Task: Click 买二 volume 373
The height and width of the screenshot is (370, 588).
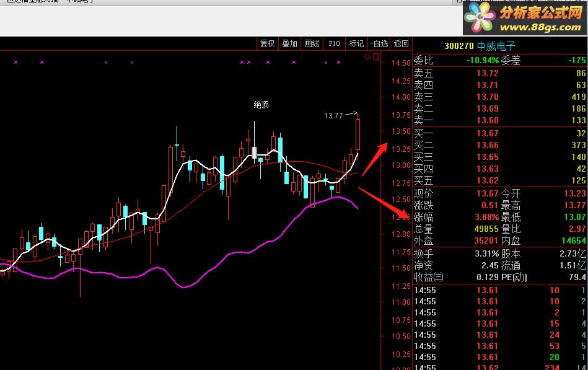Action: click(579, 145)
